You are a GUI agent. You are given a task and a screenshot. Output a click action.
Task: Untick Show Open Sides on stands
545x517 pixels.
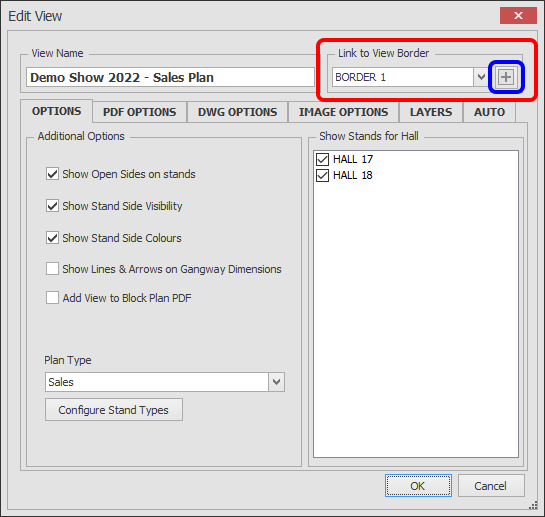pyautogui.click(x=52, y=173)
